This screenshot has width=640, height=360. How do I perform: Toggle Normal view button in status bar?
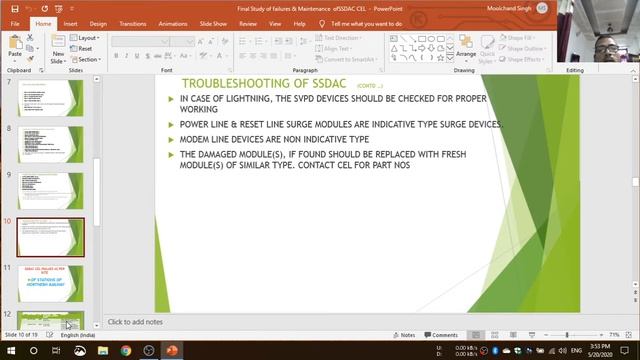click(476, 335)
